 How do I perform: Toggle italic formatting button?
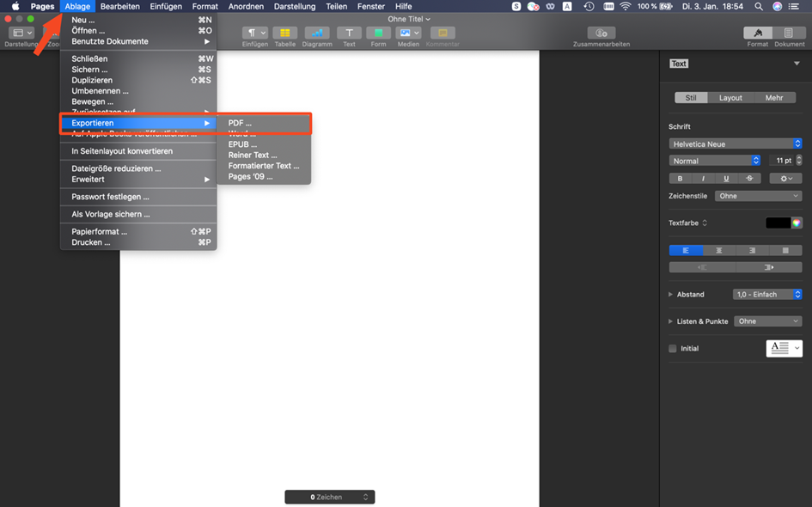[x=703, y=178]
